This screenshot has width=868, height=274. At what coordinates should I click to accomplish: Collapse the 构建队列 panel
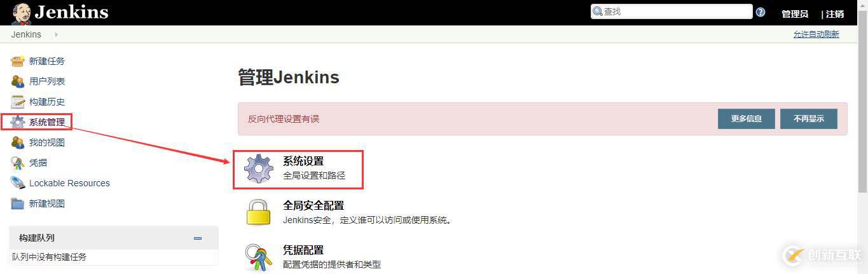[x=198, y=238]
